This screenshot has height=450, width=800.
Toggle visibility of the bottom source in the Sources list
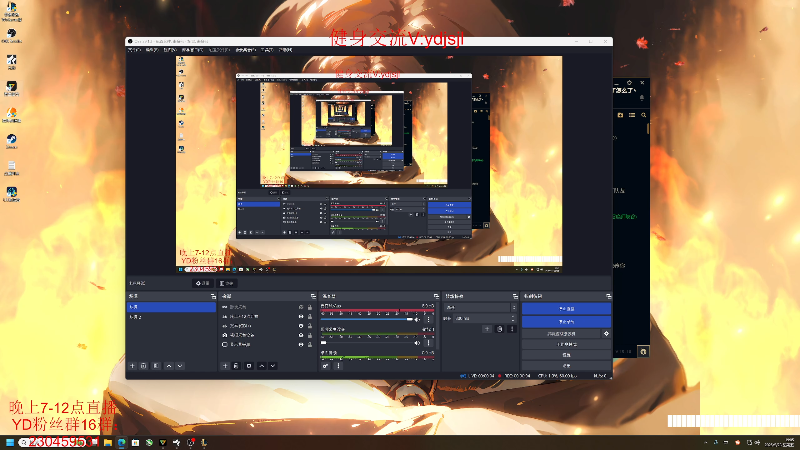301,345
